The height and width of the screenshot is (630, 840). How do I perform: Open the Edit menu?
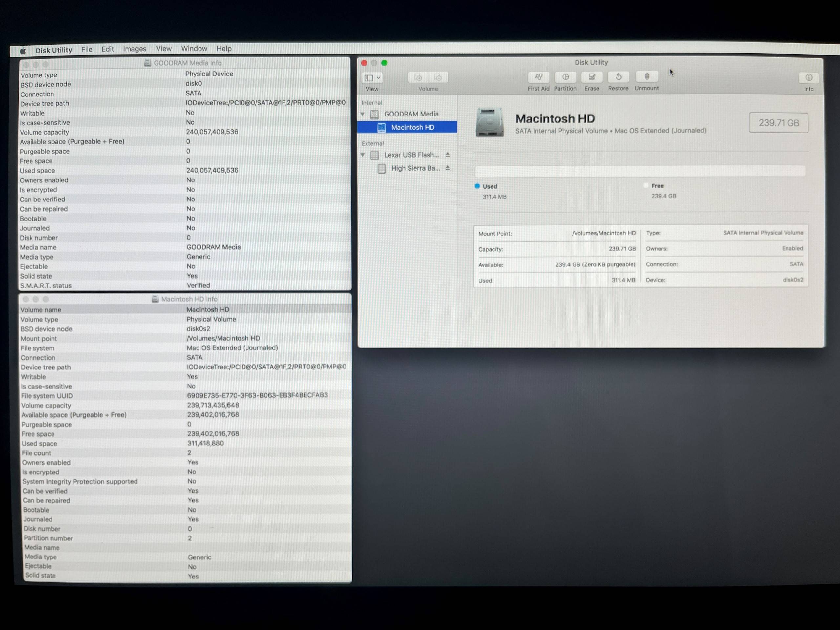[108, 49]
